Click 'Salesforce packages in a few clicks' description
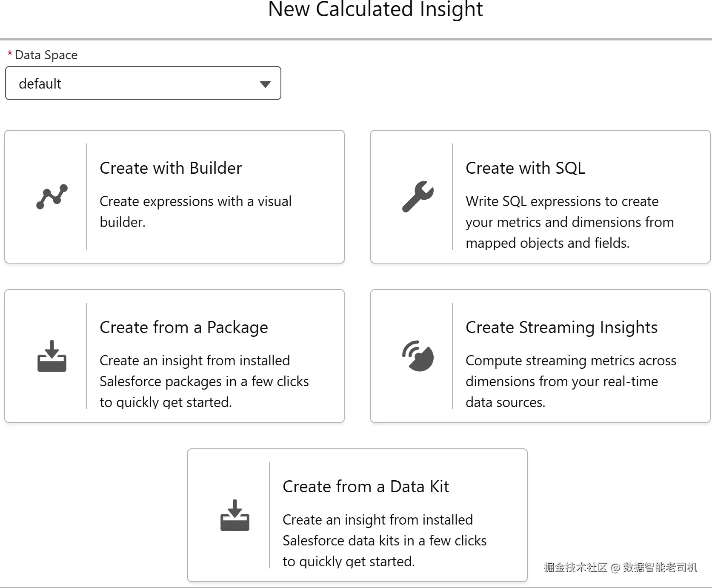 click(x=204, y=381)
